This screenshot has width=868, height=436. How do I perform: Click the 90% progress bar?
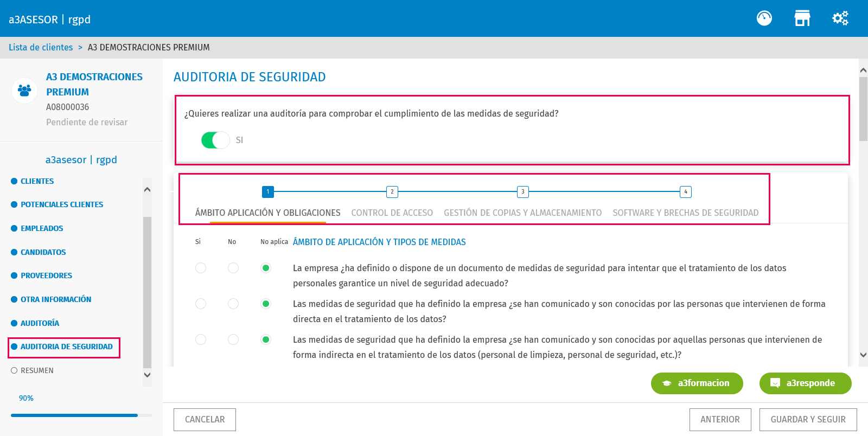click(81, 415)
